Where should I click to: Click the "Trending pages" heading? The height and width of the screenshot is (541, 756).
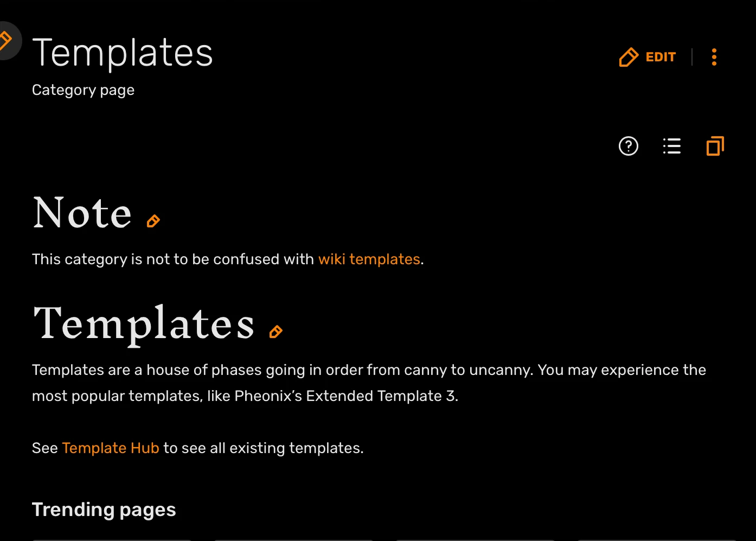(x=104, y=510)
